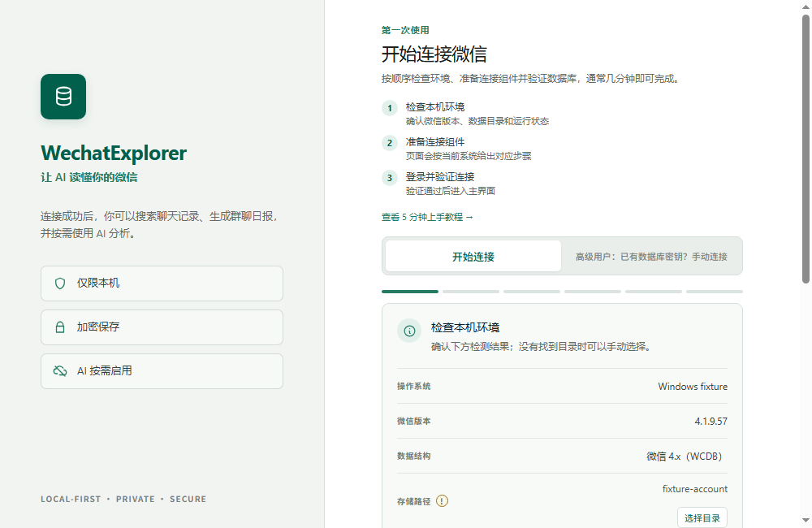Screen dimensions: 812x528
Task: Click the WechatExplorer database logo icon
Action: tap(63, 97)
